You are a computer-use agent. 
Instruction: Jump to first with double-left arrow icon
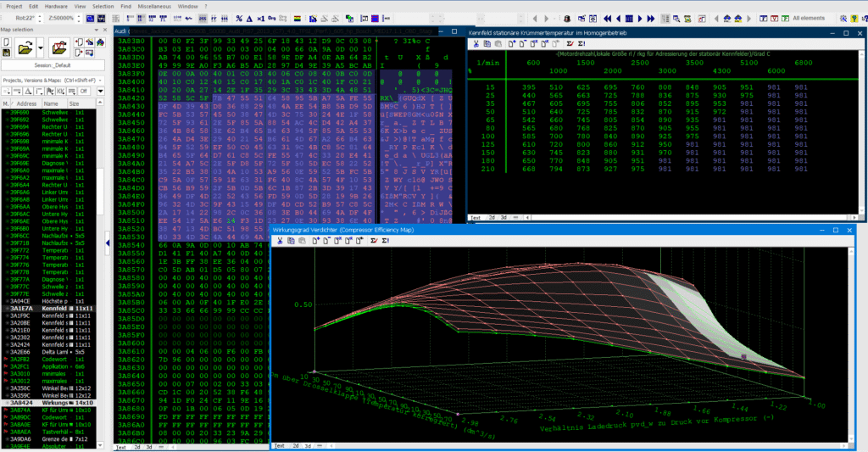click(x=607, y=18)
